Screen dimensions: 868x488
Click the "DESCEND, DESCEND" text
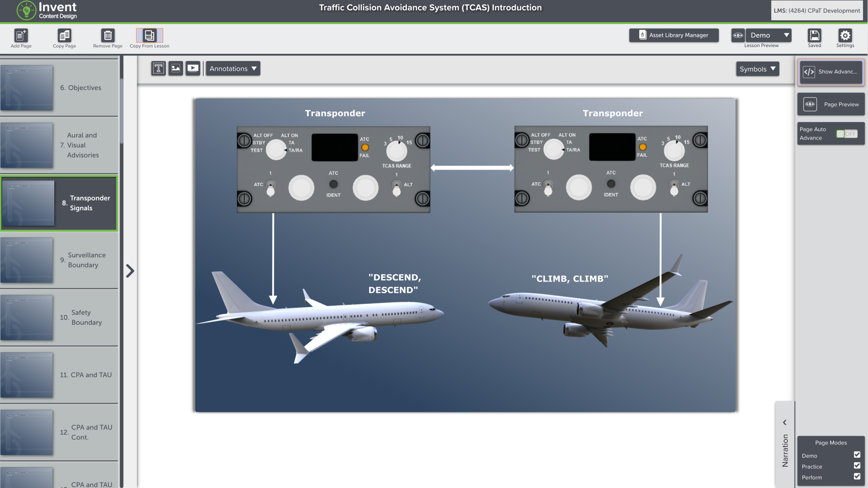pyautogui.click(x=395, y=284)
